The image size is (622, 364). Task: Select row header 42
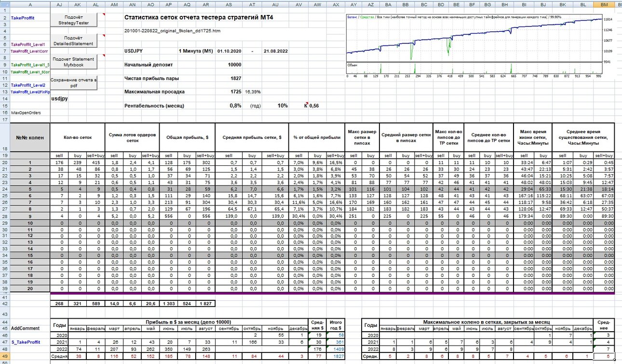pos(5,303)
